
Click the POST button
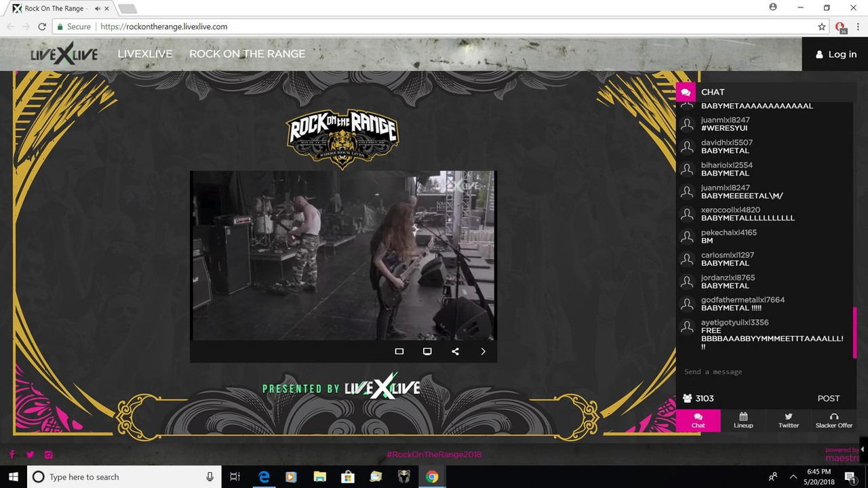(x=828, y=399)
